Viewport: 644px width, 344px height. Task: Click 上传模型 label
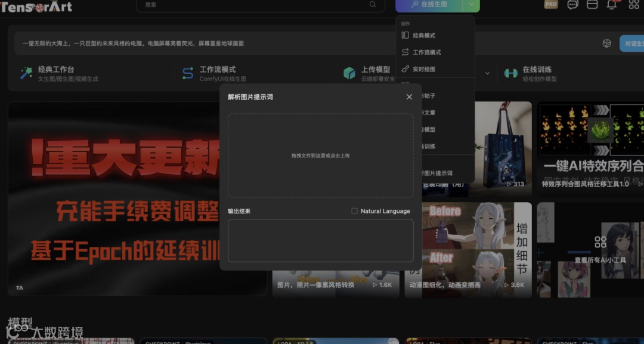(x=376, y=70)
